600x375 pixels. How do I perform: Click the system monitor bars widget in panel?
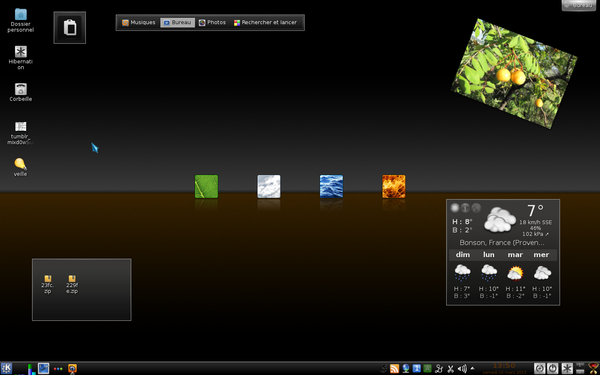27,369
